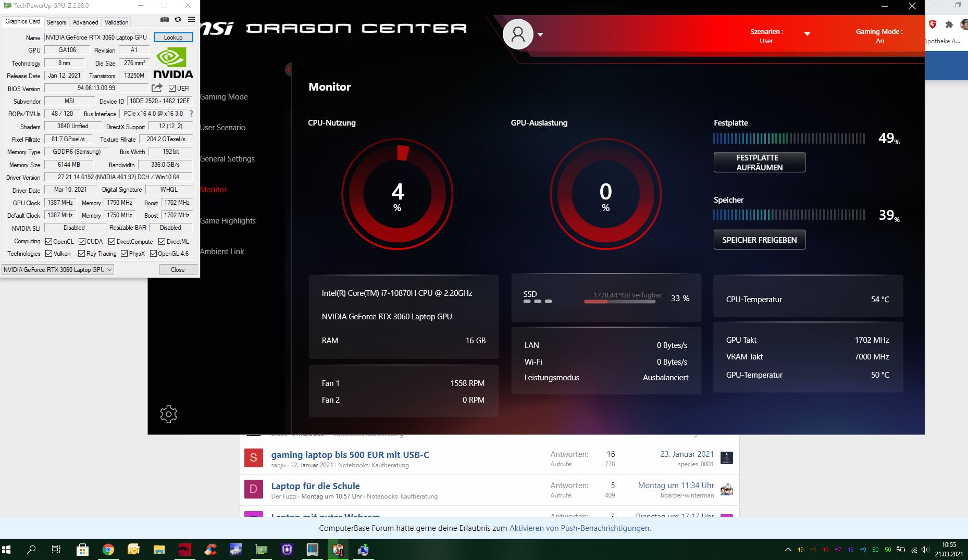The image size is (968, 560).
Task: Toggle the PhysX checkbox
Action: 125,254
